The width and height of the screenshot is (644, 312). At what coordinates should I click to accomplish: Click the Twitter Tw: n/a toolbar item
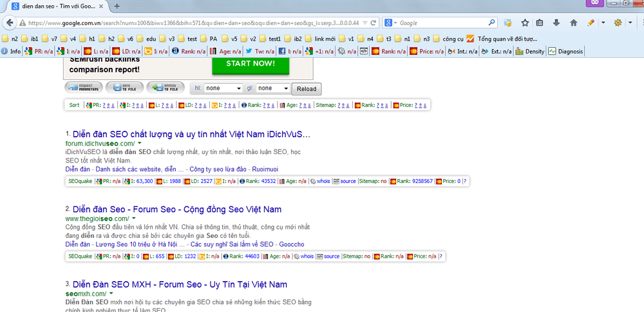click(260, 52)
